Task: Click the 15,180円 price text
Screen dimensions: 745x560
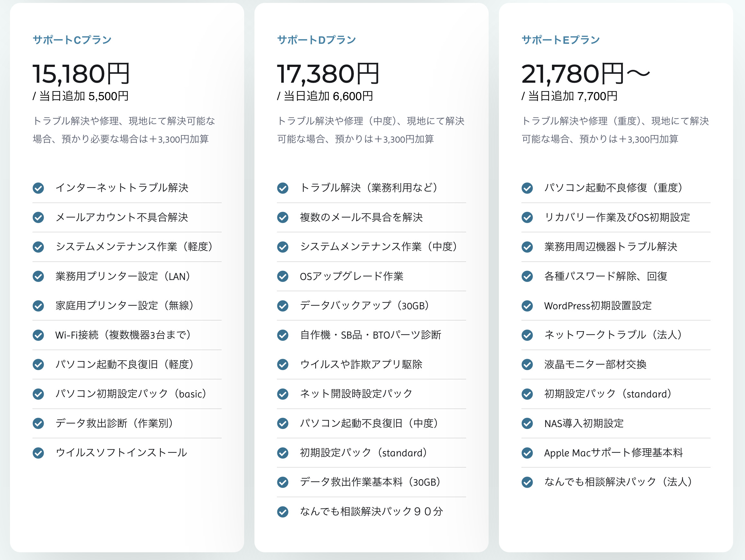Action: point(81,73)
